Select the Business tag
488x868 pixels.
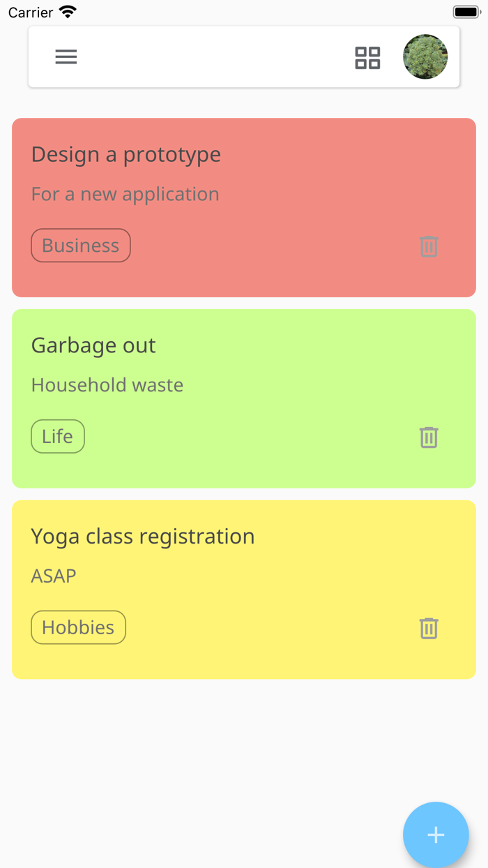pos(80,245)
